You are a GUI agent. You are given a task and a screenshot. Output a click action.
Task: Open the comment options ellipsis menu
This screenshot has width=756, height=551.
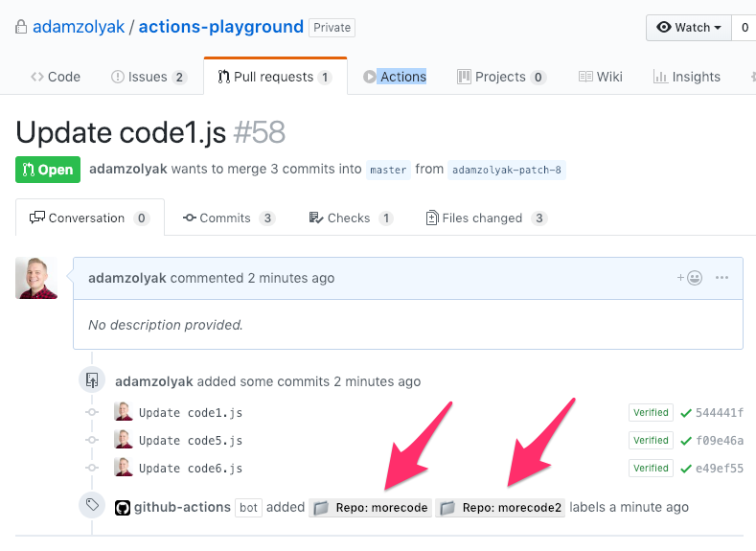pos(722,278)
